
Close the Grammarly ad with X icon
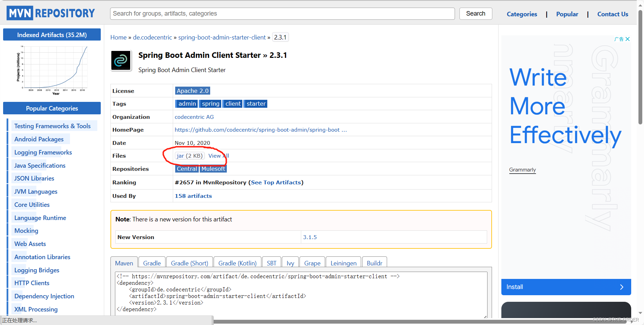[x=627, y=39]
